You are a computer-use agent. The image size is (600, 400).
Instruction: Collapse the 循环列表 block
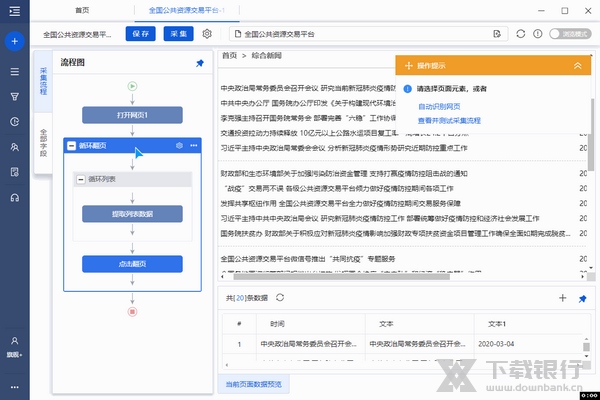tap(81, 179)
